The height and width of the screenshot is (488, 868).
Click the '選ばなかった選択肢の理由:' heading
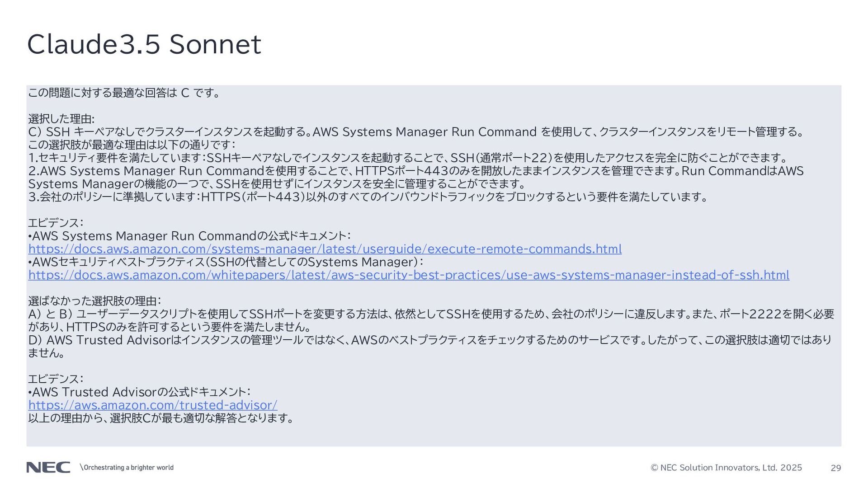(94, 301)
